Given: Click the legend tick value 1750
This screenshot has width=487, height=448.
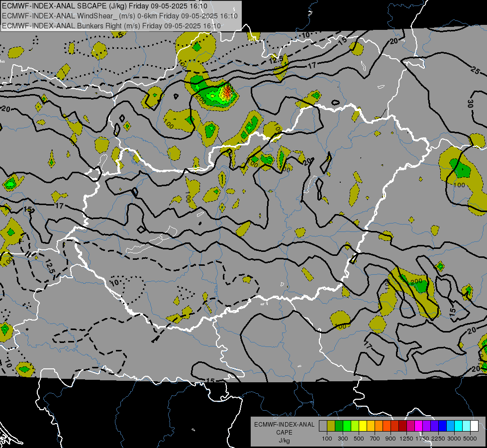Looking at the screenshot, I should (x=422, y=439).
